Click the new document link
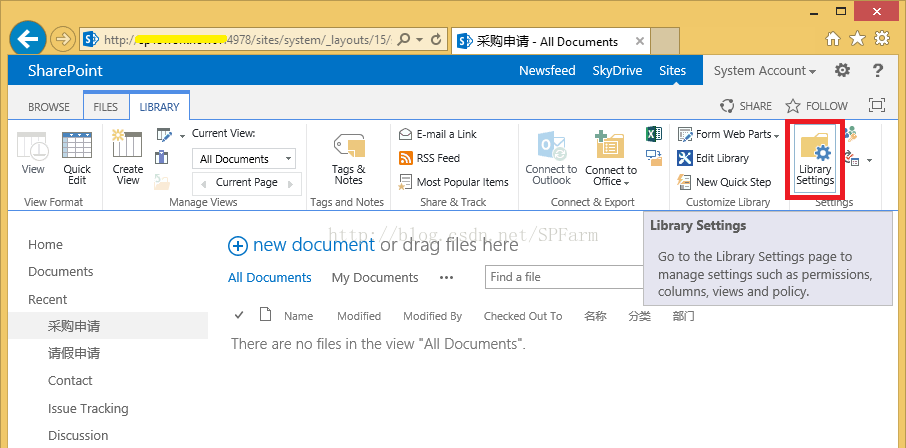This screenshot has width=906, height=448. click(x=314, y=245)
